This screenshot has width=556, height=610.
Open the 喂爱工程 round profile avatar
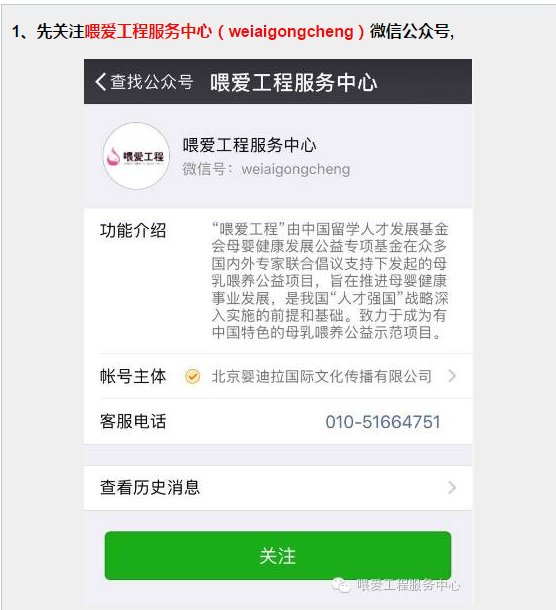(136, 156)
